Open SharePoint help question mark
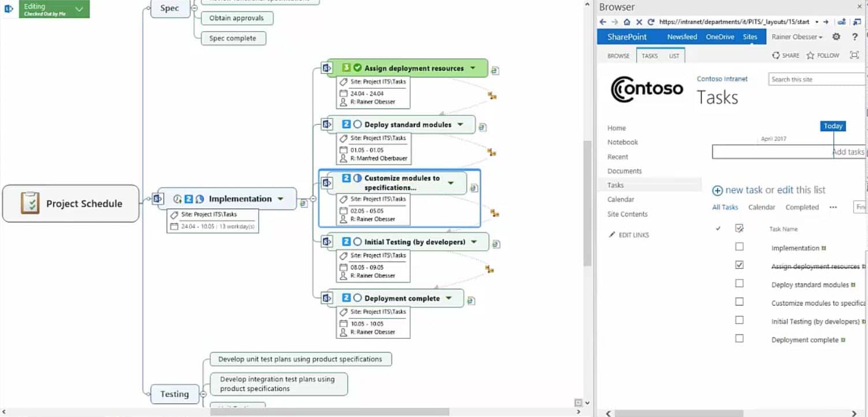Screen dimensions: 868x417 tap(855, 36)
